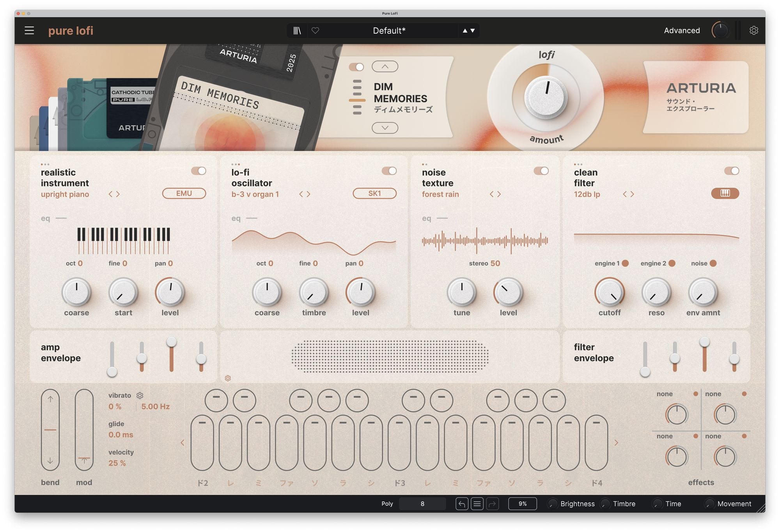Open vibrato settings gear icon

click(140, 395)
